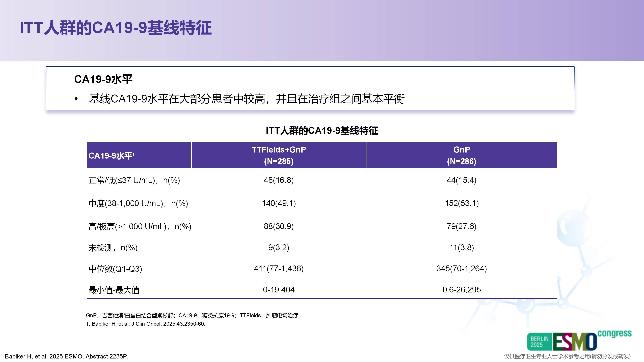Click the value 152(53.1) in GnP column
This screenshot has width=644, height=362.
[462, 203]
